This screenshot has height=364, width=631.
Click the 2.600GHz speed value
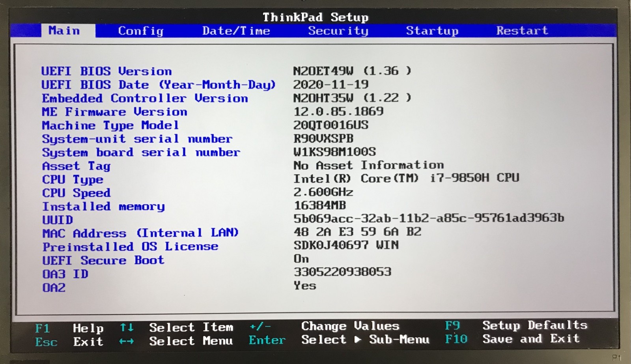(323, 192)
